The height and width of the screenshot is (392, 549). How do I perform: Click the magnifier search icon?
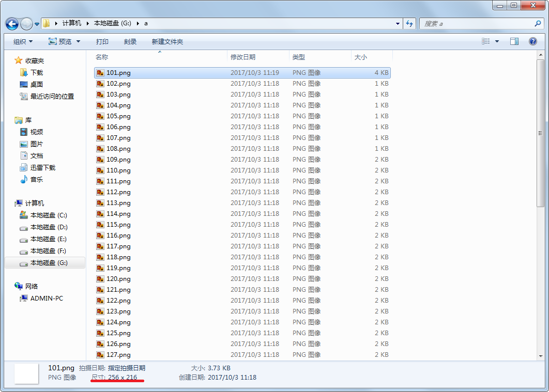[x=538, y=23]
